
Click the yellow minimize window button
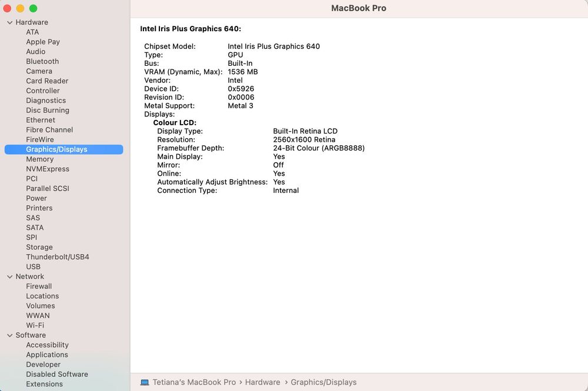tap(20, 8)
